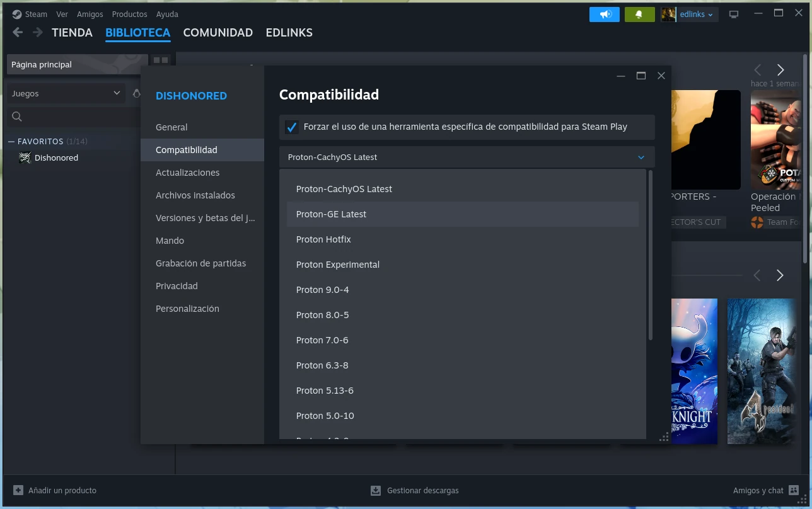Screen dimensions: 812x509
Task: Click the library main page scrollbar
Action: click(806, 157)
